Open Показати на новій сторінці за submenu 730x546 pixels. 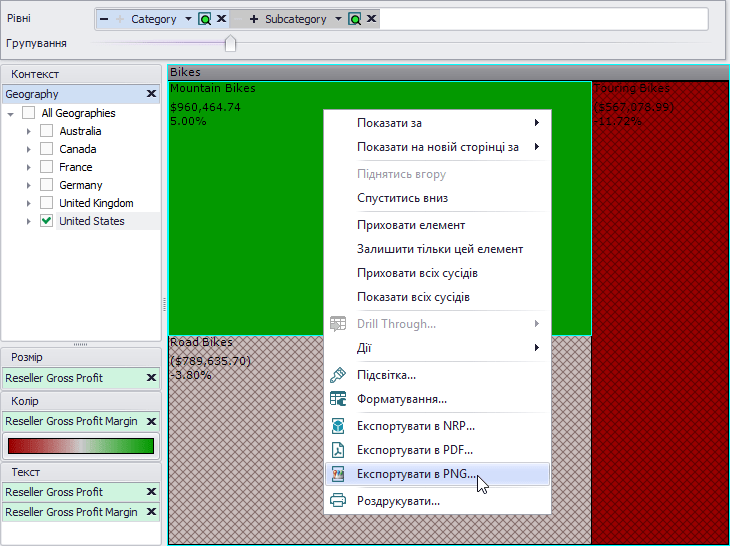tap(438, 147)
